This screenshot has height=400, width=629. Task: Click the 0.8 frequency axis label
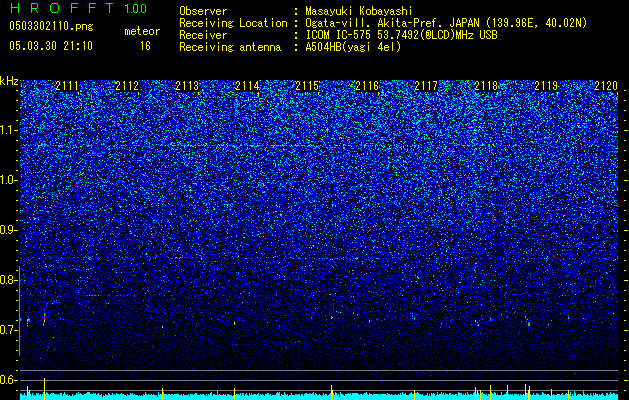click(x=8, y=280)
